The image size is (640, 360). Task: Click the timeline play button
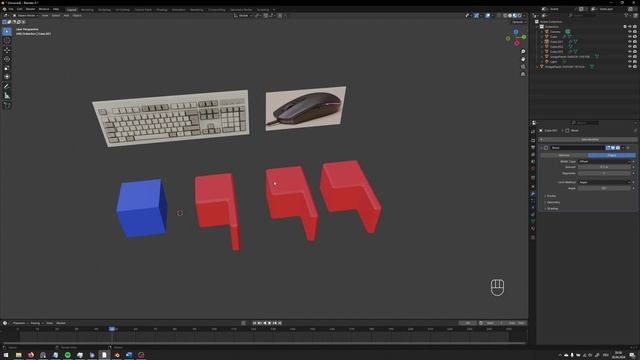[x=269, y=323]
